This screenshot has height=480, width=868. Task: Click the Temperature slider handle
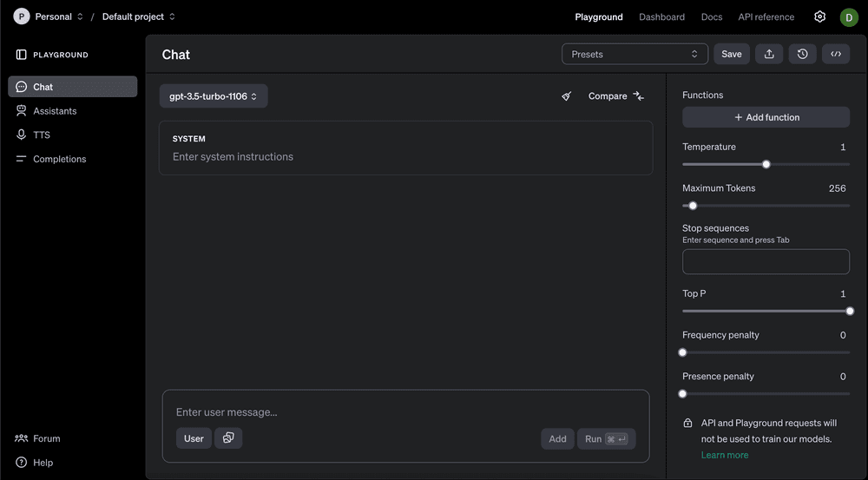[766, 164]
